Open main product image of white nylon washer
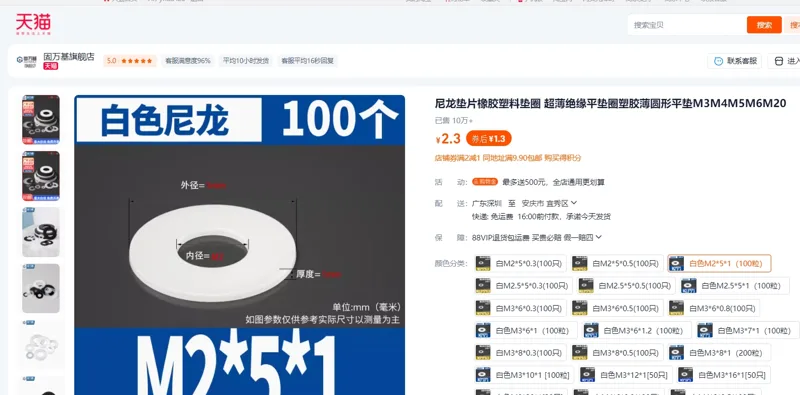 [x=239, y=245]
